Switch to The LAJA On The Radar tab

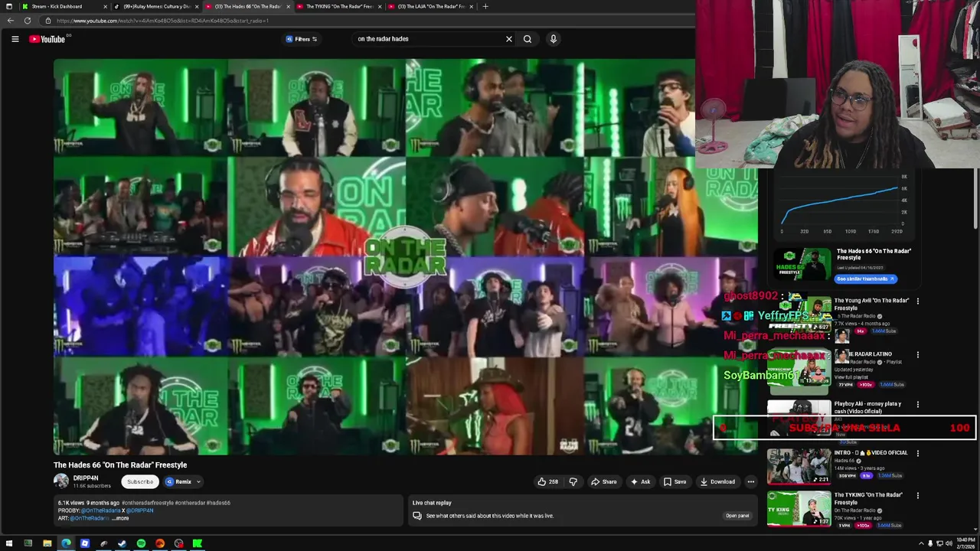(x=430, y=6)
